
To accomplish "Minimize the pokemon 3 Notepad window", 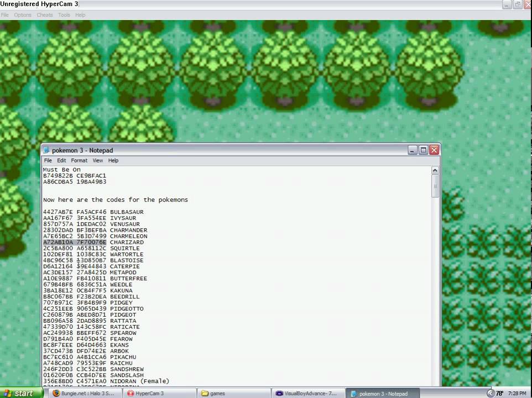I will pyautogui.click(x=412, y=150).
